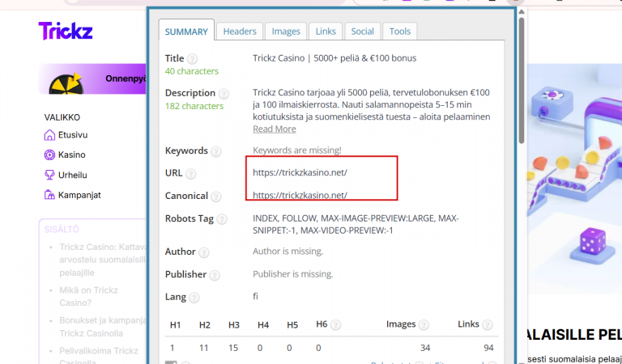
Task: Click the Lang value 'fi'
Action: point(255,297)
